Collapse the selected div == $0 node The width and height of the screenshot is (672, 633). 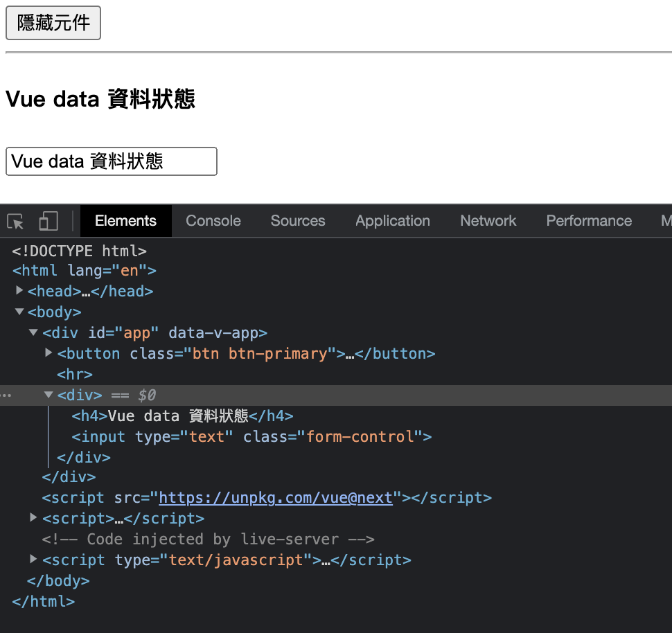(48, 394)
